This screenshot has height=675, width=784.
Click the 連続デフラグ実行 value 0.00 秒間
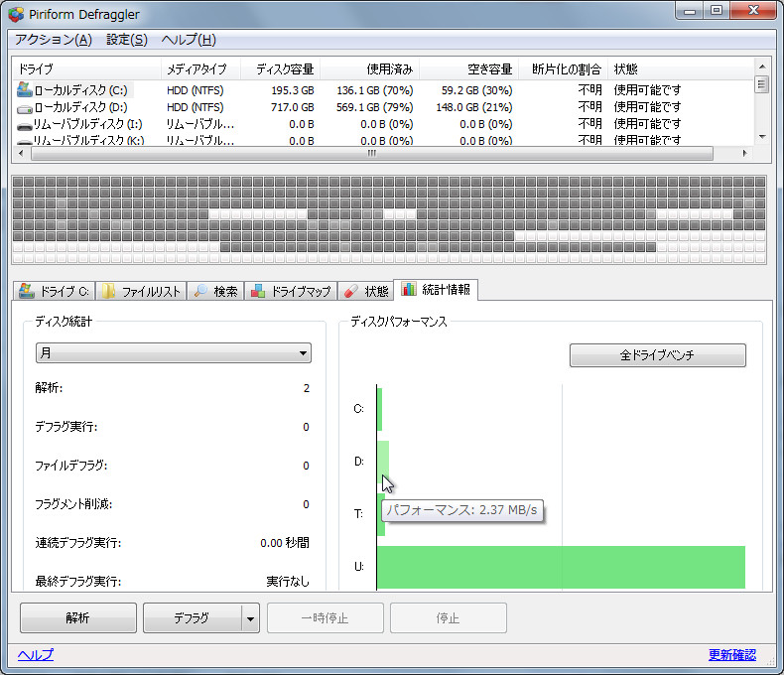pos(285,543)
